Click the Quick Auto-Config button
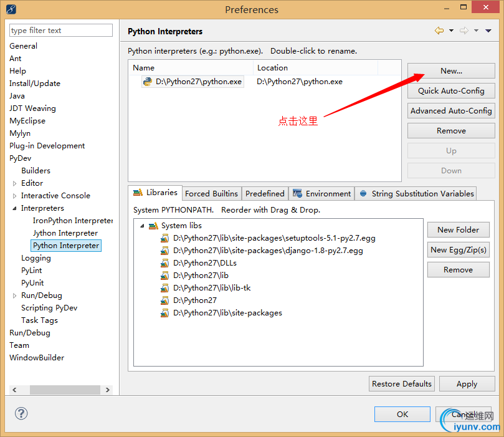The height and width of the screenshot is (437, 504). [451, 90]
